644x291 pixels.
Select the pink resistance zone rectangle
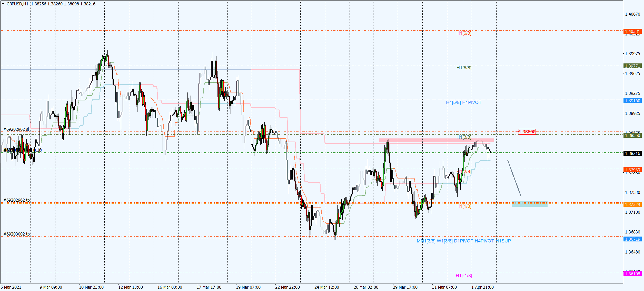(x=437, y=140)
